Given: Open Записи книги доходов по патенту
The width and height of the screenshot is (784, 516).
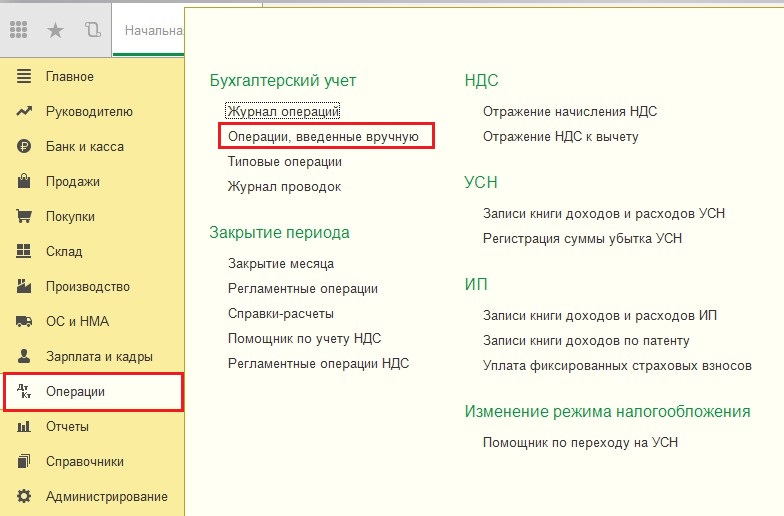Looking at the screenshot, I should pyautogui.click(x=586, y=340).
